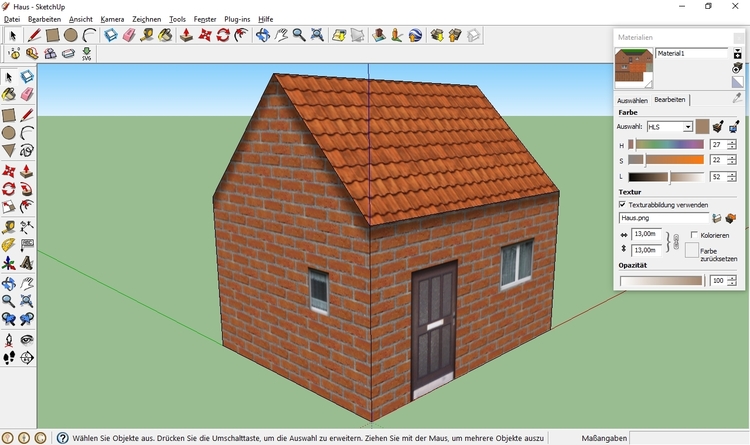Screen dimensions: 750x445
Task: Select the Line pencil tool in top toolbar
Action: coord(33,35)
